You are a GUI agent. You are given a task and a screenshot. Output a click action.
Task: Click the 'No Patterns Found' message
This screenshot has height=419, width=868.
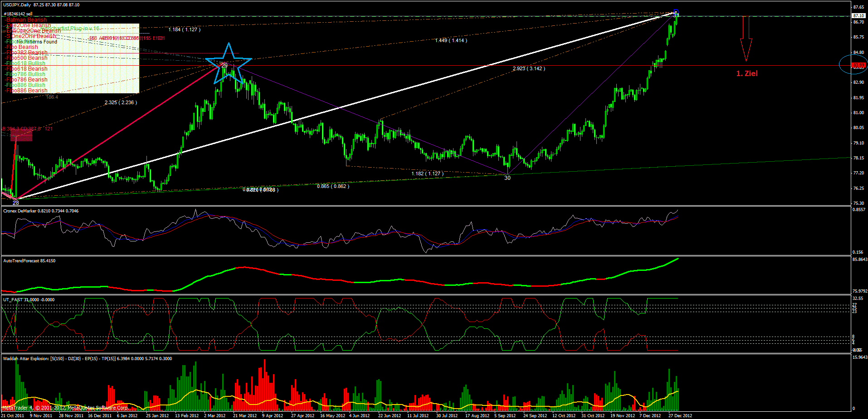click(x=37, y=42)
